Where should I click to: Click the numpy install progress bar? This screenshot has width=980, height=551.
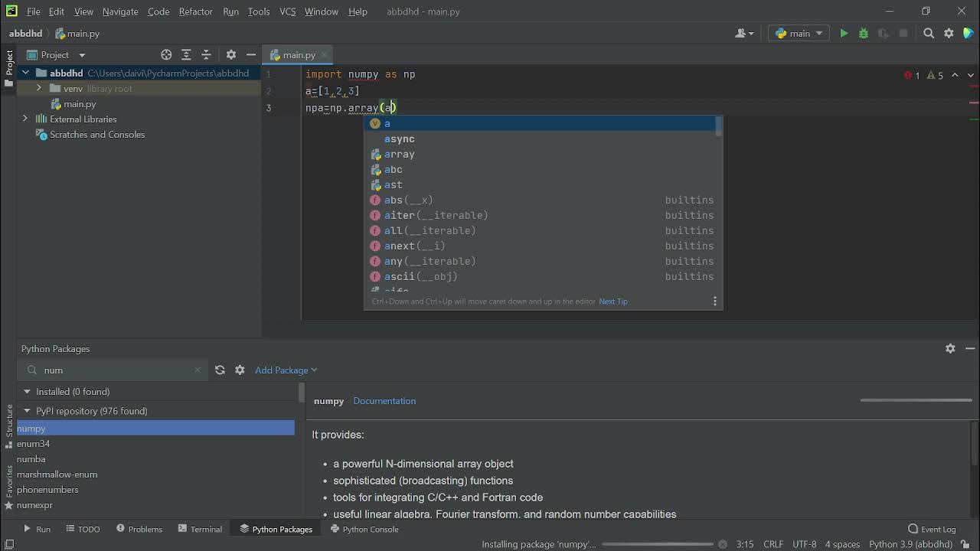(x=656, y=544)
